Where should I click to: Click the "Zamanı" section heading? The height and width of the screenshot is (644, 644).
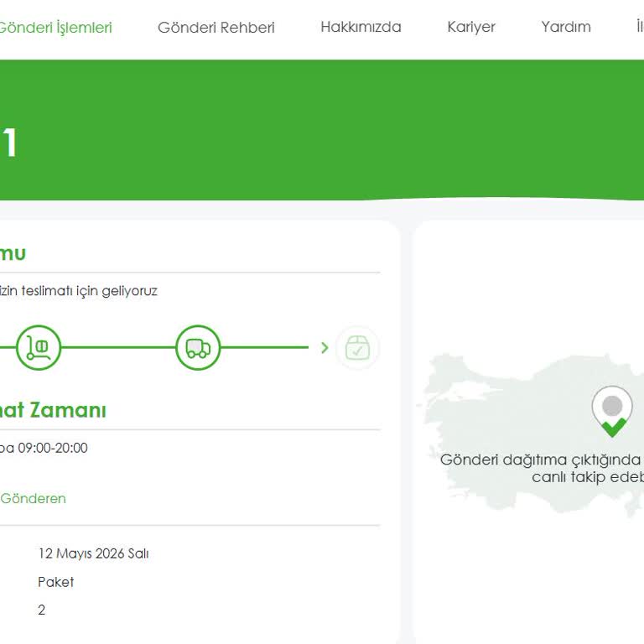(x=68, y=410)
